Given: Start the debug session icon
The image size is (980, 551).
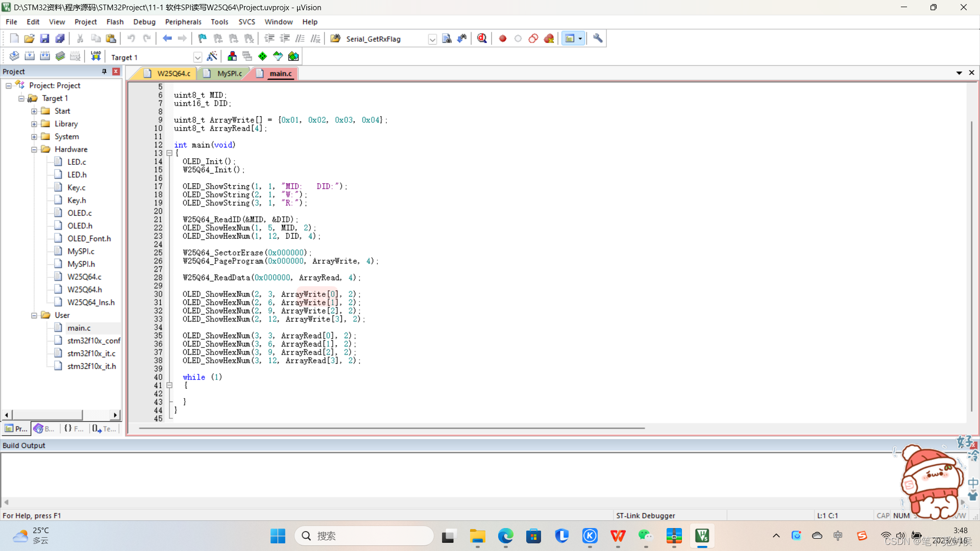Looking at the screenshot, I should (x=481, y=39).
